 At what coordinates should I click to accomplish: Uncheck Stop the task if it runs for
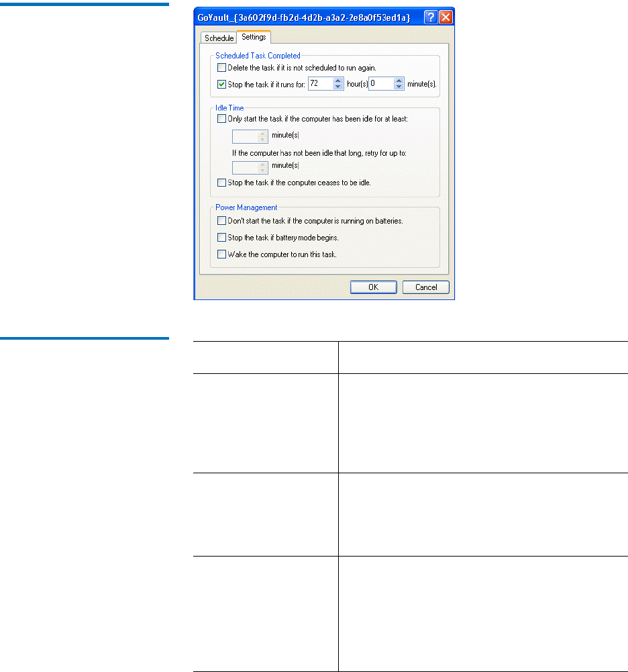222,85
